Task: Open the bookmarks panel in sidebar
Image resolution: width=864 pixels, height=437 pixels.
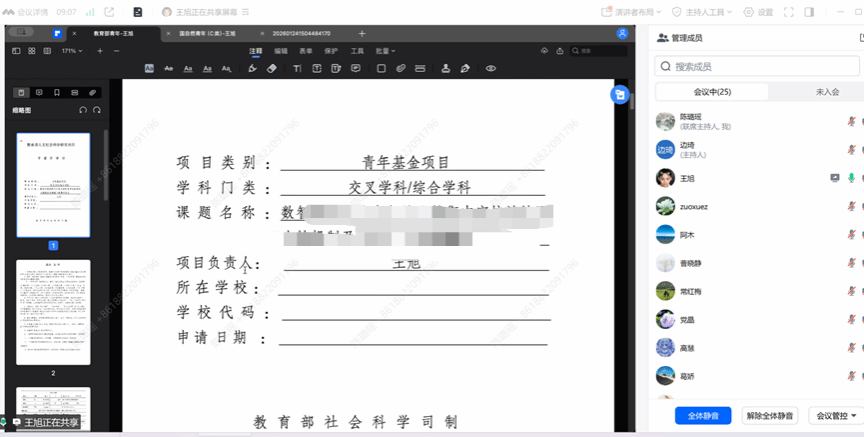Action: point(57,92)
